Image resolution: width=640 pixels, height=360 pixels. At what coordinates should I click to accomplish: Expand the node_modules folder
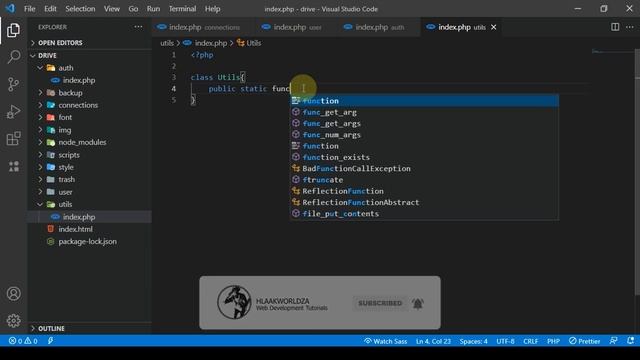point(82,142)
